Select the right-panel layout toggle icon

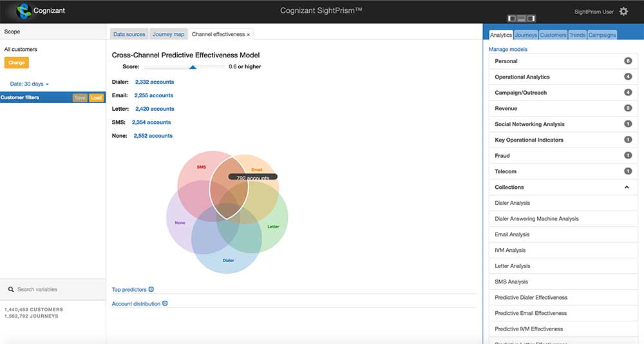pyautogui.click(x=531, y=18)
